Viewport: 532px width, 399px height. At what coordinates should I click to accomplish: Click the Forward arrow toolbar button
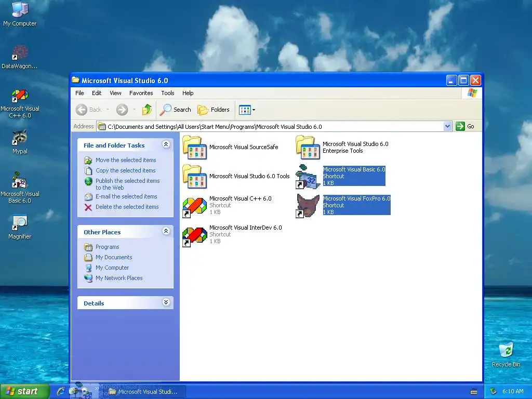coord(122,110)
